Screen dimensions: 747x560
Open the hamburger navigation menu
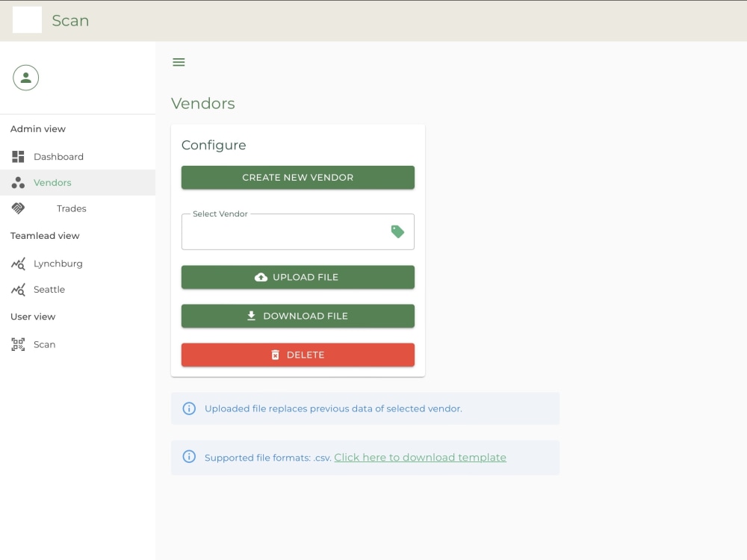(x=179, y=62)
